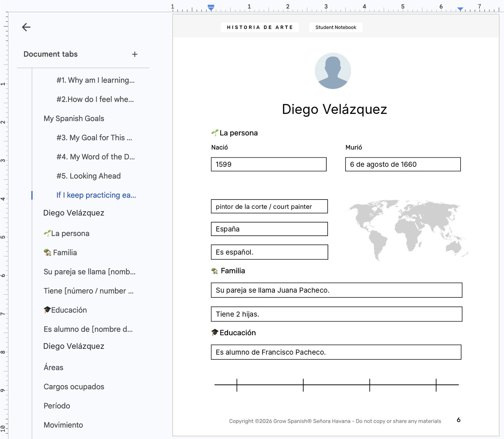Click the copyright footer text
This screenshot has width=504, height=439.
335,421
